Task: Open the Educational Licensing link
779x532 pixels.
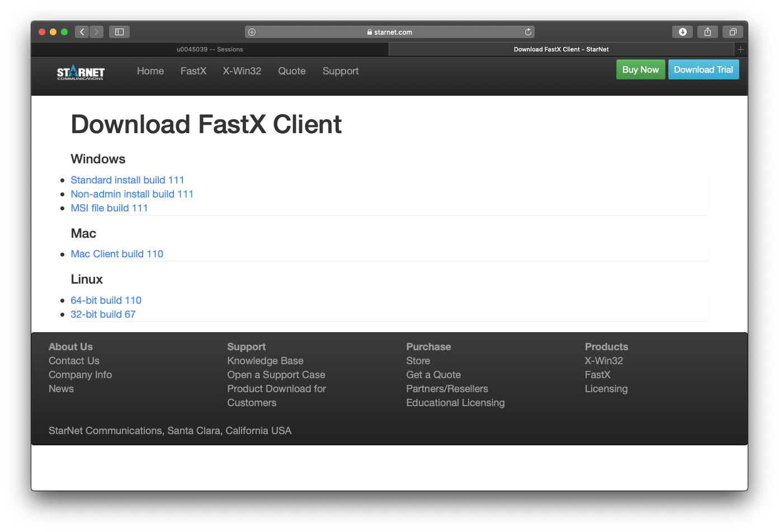Action: pos(455,403)
